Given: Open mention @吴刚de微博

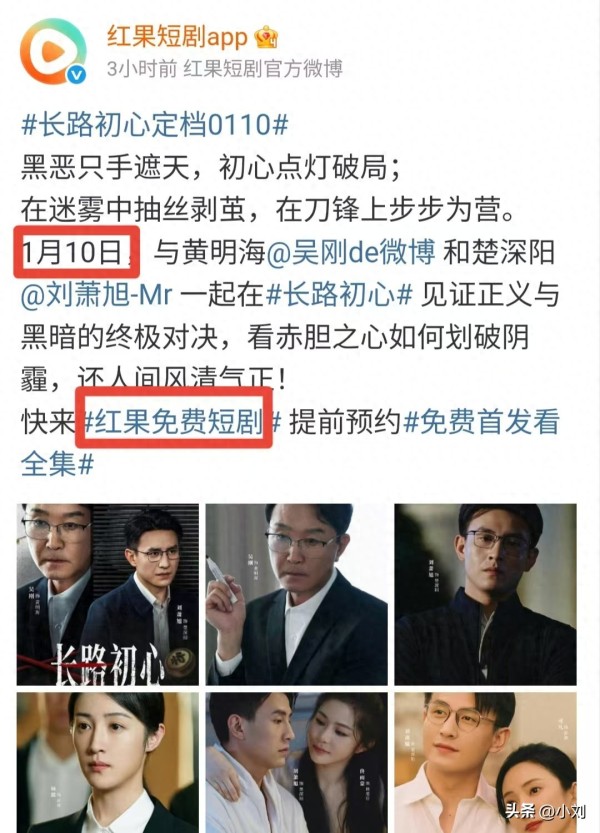Looking at the screenshot, I should [x=350, y=252].
